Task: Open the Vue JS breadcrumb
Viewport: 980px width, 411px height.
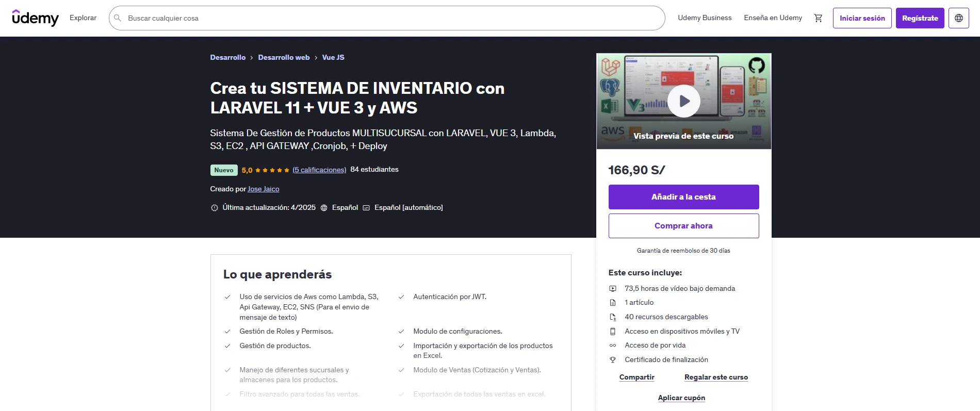Action: tap(333, 58)
